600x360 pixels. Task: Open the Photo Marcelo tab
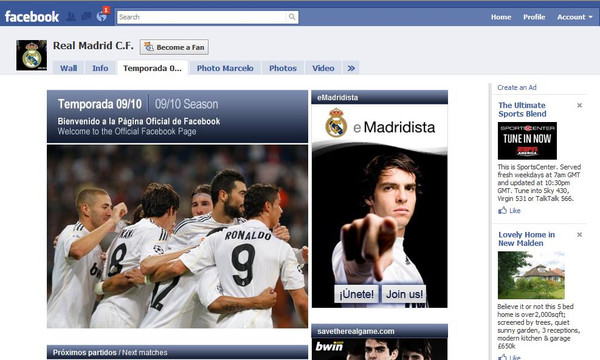tap(225, 68)
